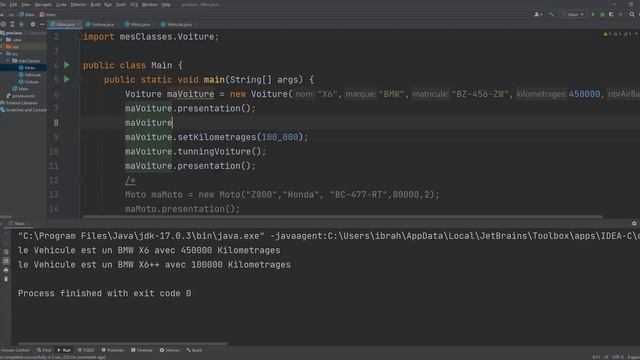Screen dimensions: 640x360
Task: Open the Run tool window button
Action: [x=64, y=350]
